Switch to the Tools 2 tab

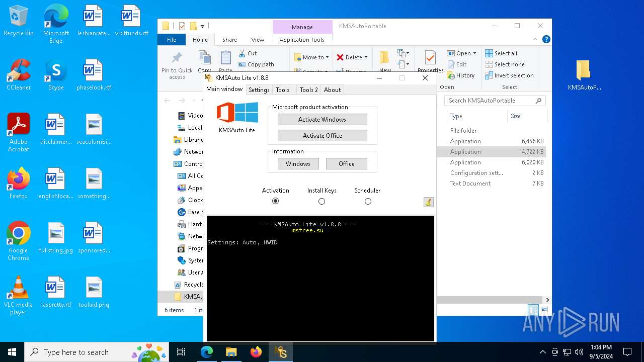click(308, 90)
